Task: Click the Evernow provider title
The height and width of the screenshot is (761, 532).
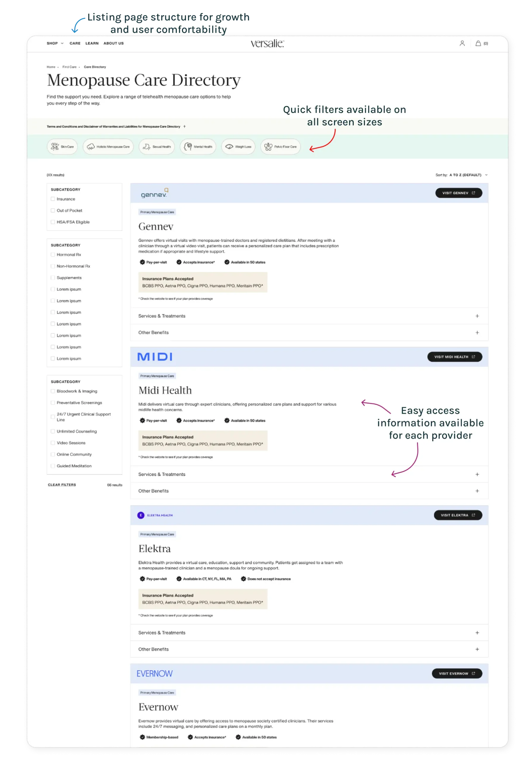Action: click(x=158, y=707)
